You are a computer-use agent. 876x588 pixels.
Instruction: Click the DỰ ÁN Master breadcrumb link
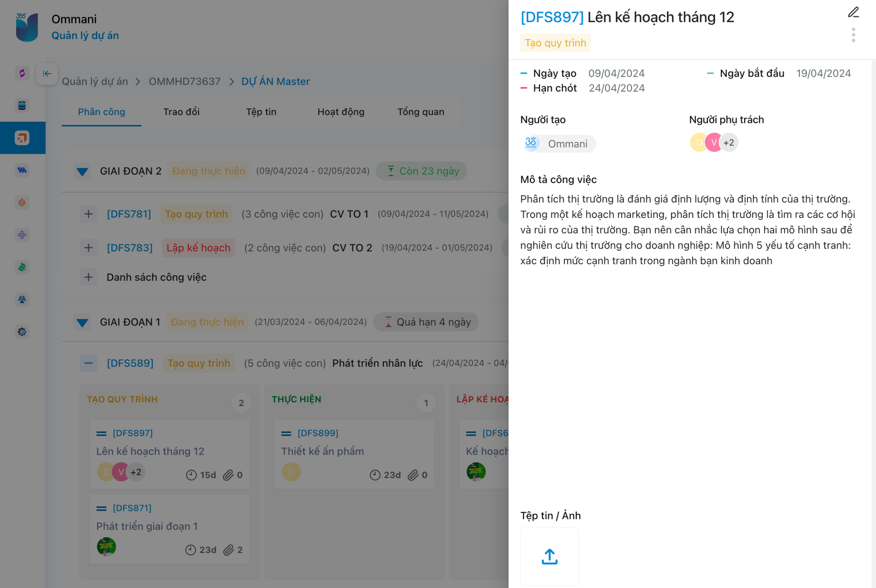[x=275, y=81]
